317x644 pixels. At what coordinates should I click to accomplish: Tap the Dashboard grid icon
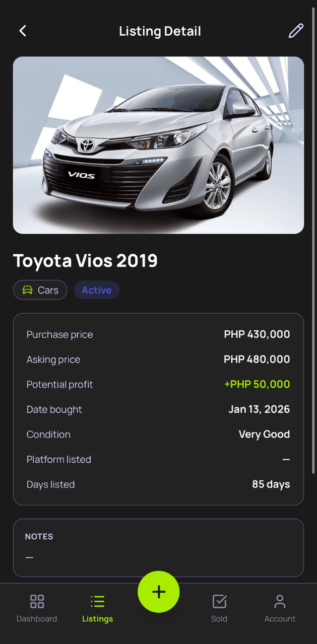point(37,601)
